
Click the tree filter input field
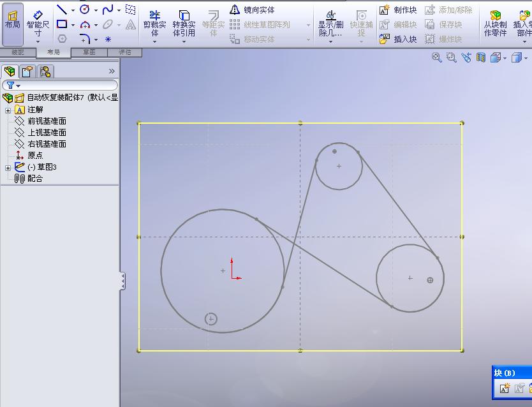tap(60, 85)
